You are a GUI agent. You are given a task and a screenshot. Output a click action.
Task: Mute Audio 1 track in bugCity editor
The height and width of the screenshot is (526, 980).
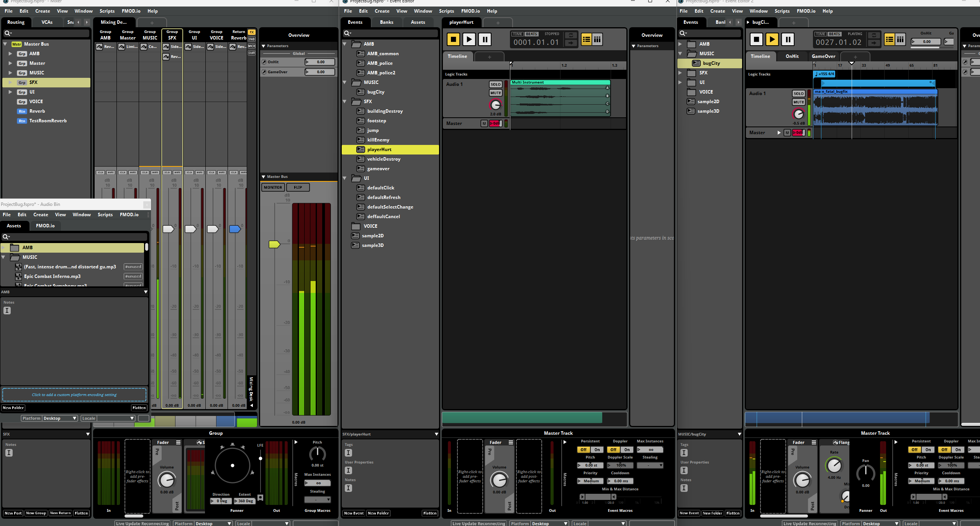798,102
